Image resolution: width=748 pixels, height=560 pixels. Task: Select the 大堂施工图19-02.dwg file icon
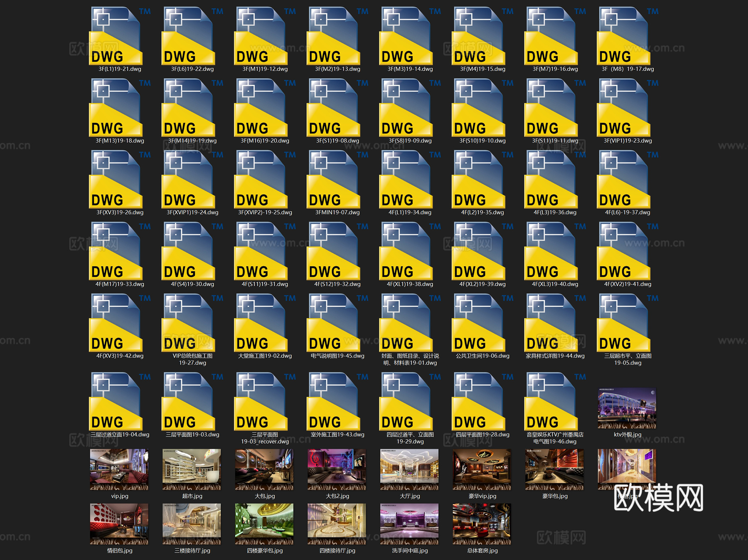(x=261, y=323)
